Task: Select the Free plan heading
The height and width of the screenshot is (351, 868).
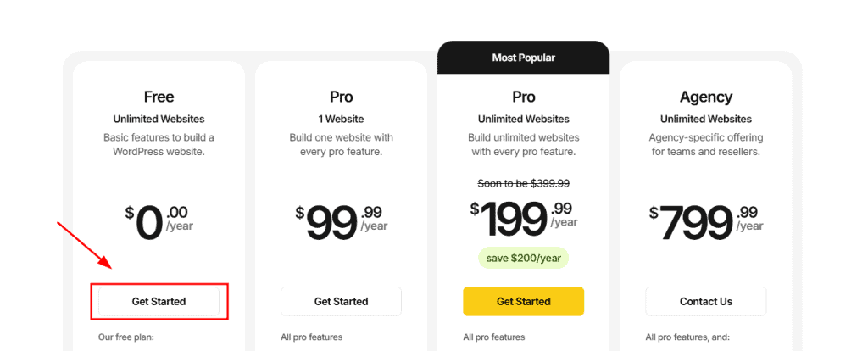Action: 159,97
